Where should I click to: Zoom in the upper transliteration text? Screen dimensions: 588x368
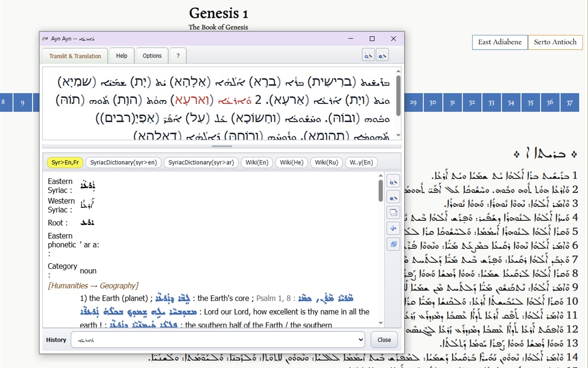368,55
